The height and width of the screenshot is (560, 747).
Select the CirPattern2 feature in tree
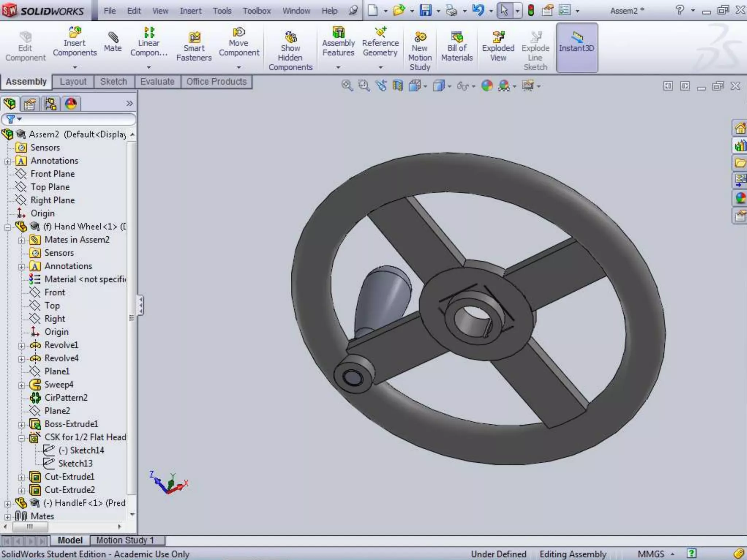(66, 398)
